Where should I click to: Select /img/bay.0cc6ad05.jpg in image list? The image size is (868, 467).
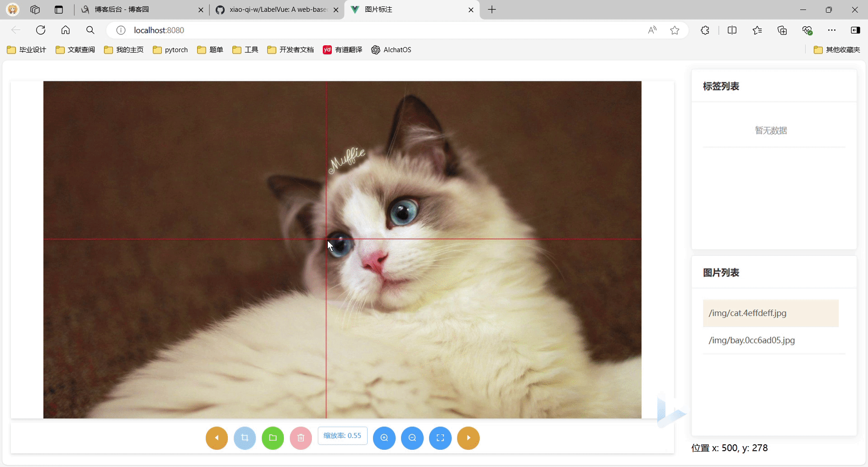pos(751,340)
